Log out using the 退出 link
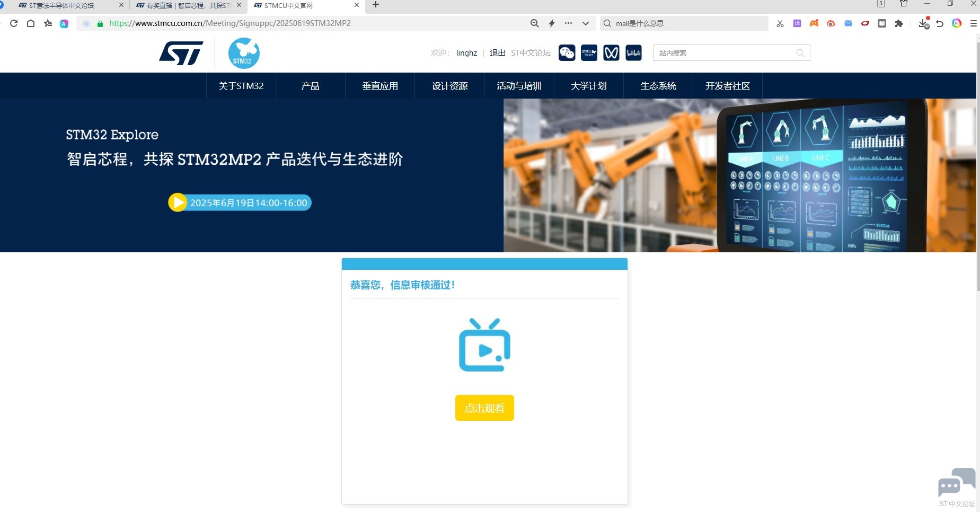Screen dimensions: 980x512 coord(497,53)
